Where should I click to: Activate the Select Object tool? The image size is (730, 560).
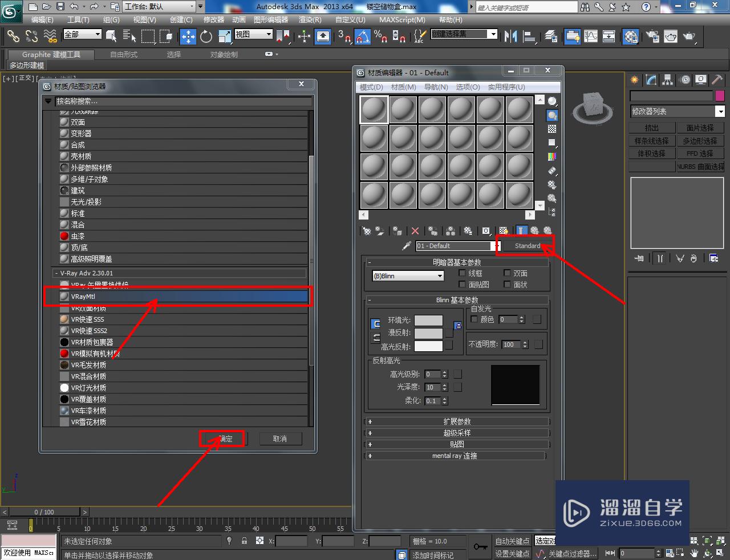coord(111,36)
